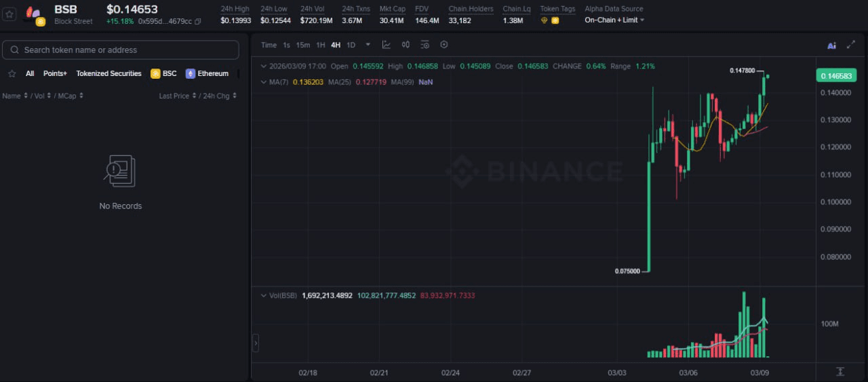Sort token list by 24h Chg
Viewport: 868px width, 382px height.
pyautogui.click(x=220, y=96)
